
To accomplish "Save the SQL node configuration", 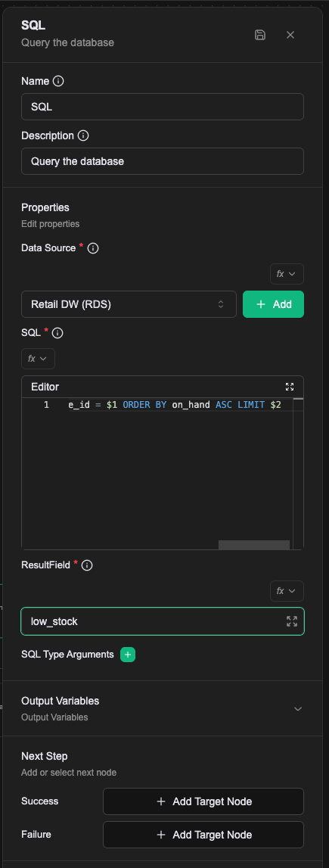I will pyautogui.click(x=260, y=35).
